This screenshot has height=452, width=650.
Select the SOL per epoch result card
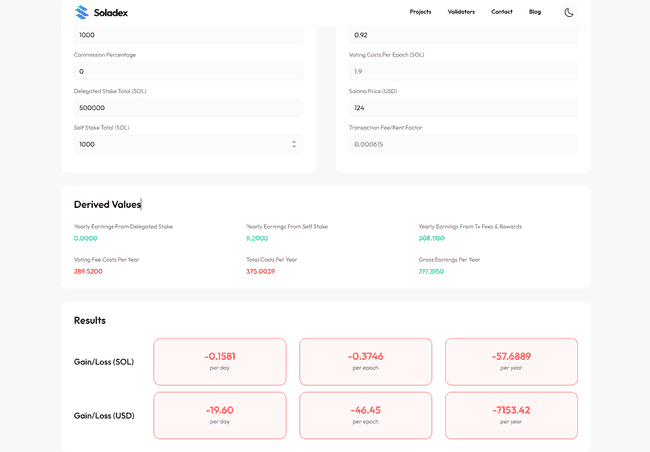[x=366, y=361]
